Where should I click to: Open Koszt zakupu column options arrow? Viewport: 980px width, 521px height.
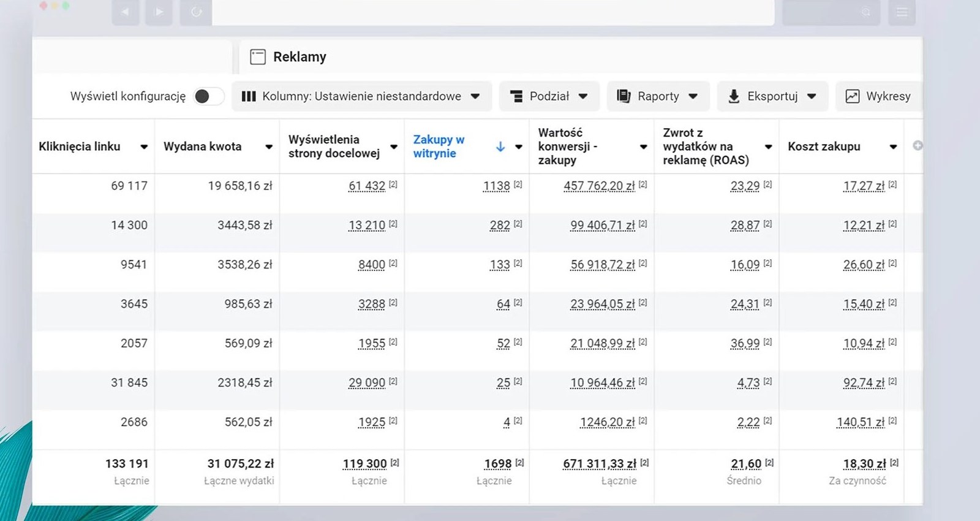(893, 146)
